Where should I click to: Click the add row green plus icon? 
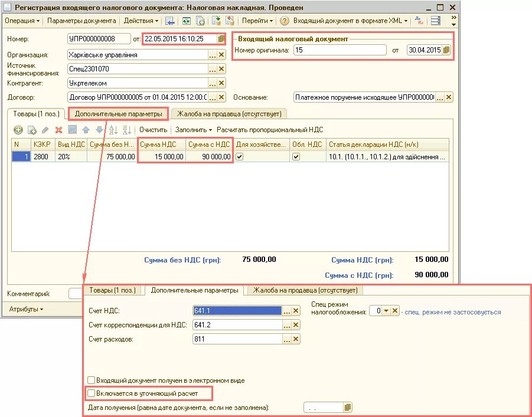point(18,130)
